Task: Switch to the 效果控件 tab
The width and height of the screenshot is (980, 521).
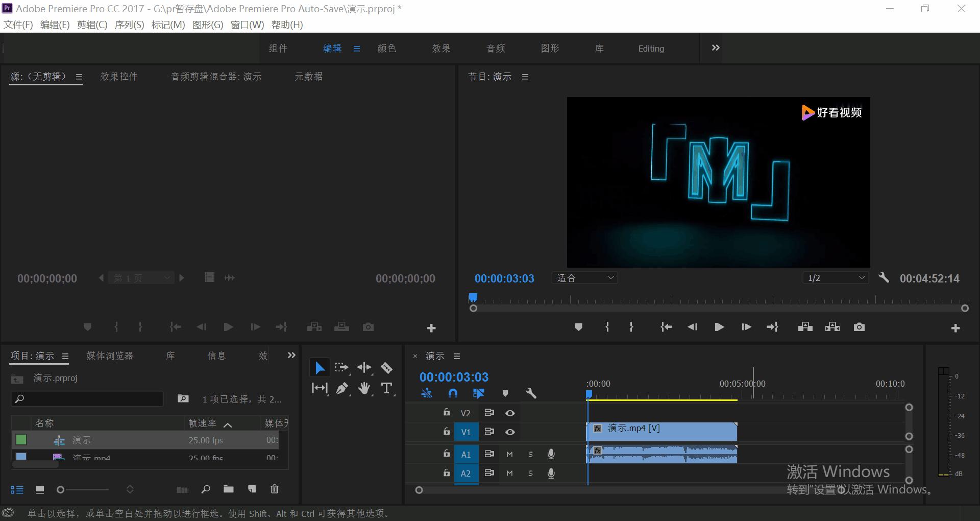Action: (119, 77)
